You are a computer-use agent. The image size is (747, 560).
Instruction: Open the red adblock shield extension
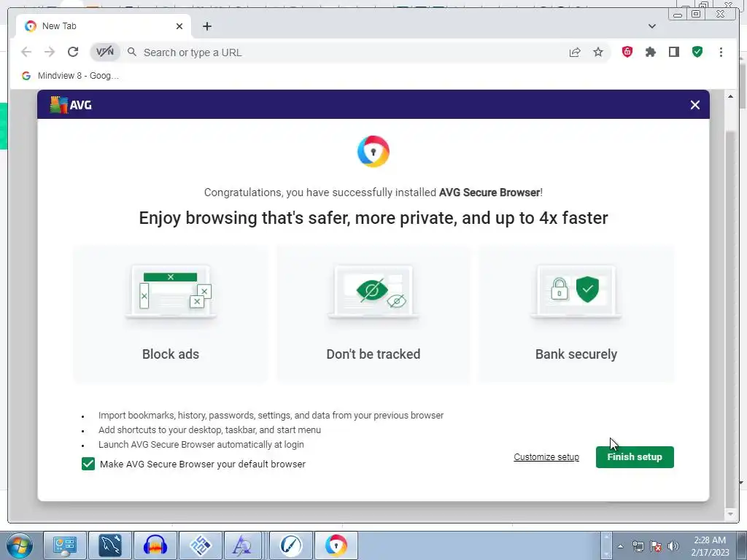pyautogui.click(x=627, y=52)
